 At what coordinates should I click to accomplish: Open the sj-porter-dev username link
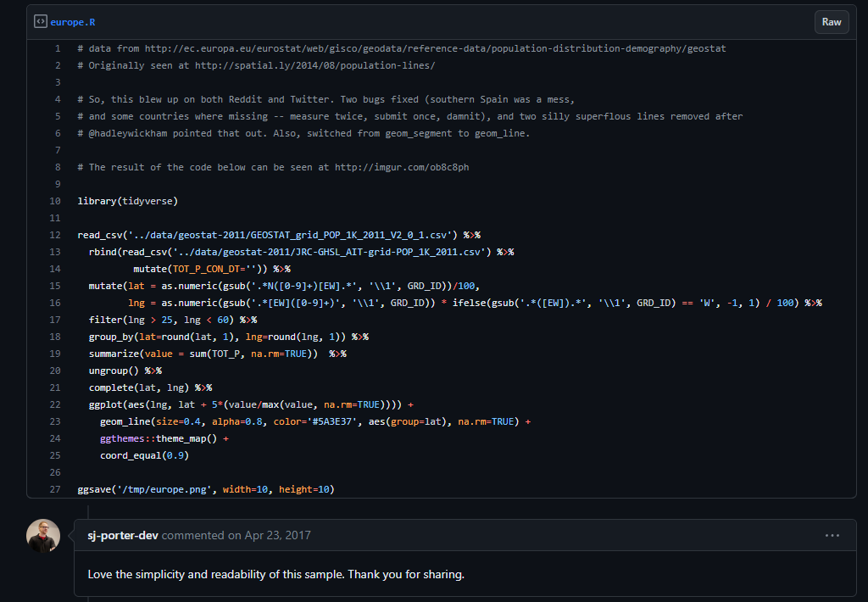(x=123, y=536)
